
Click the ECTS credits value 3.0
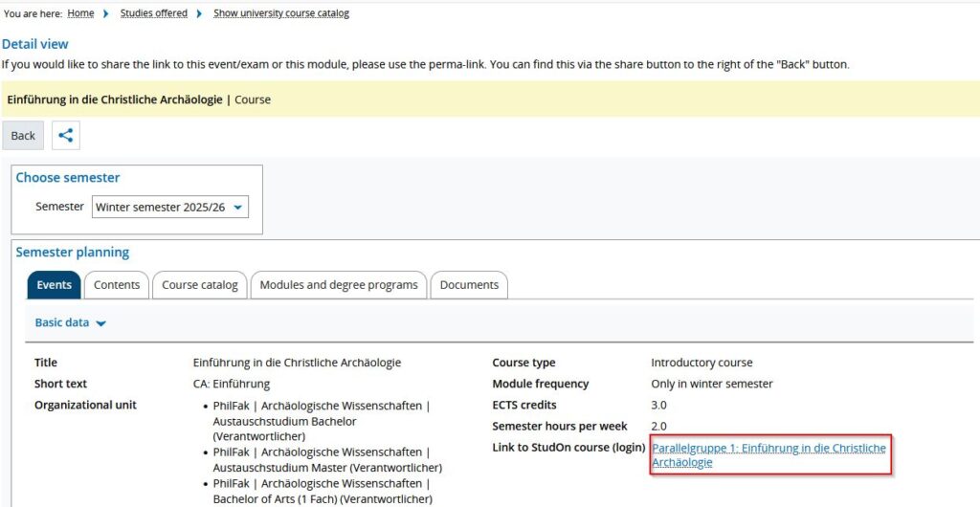click(x=658, y=406)
